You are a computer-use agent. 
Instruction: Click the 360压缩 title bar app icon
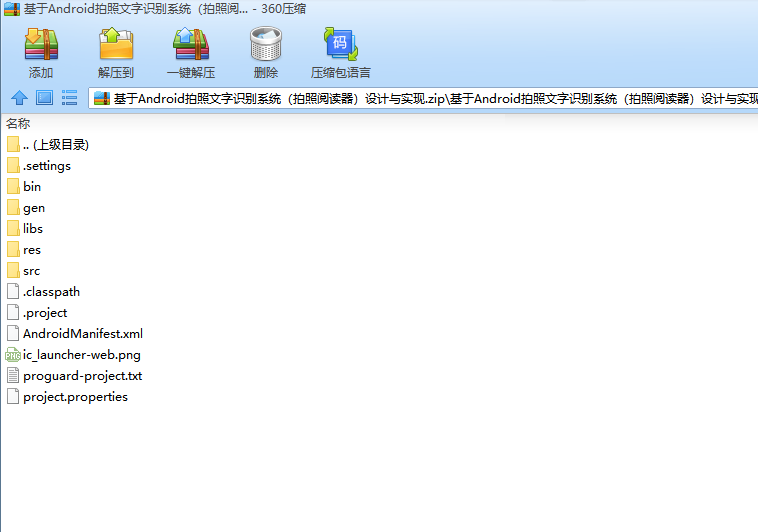(12, 9)
